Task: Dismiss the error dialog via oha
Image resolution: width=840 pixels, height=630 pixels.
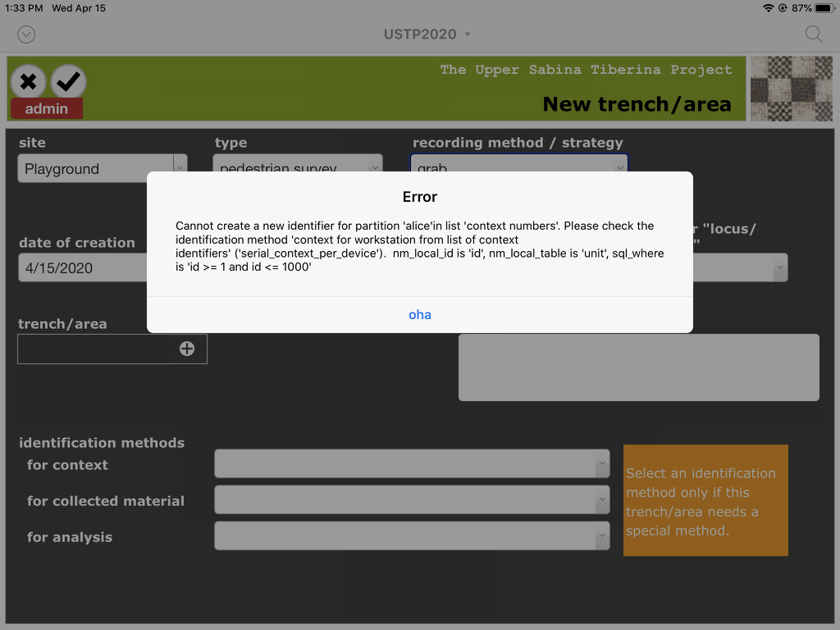Action: (419, 314)
